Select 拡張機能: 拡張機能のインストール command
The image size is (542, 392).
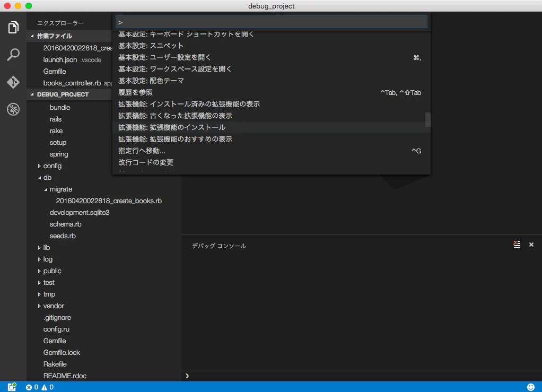point(272,127)
